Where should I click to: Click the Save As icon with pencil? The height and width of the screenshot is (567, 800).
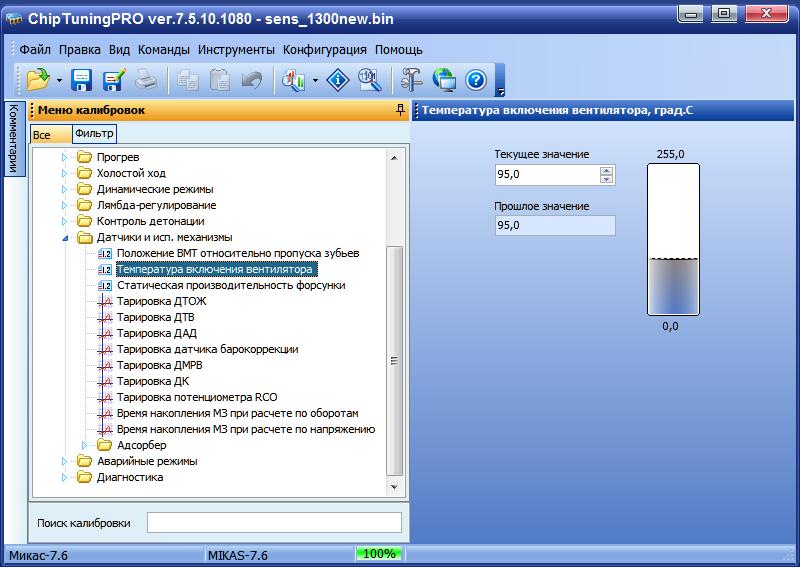pos(114,80)
